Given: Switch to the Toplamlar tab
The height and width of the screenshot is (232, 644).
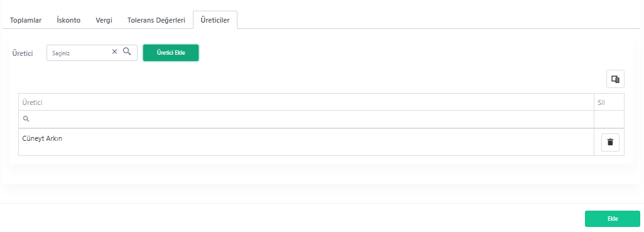Looking at the screenshot, I should [26, 20].
